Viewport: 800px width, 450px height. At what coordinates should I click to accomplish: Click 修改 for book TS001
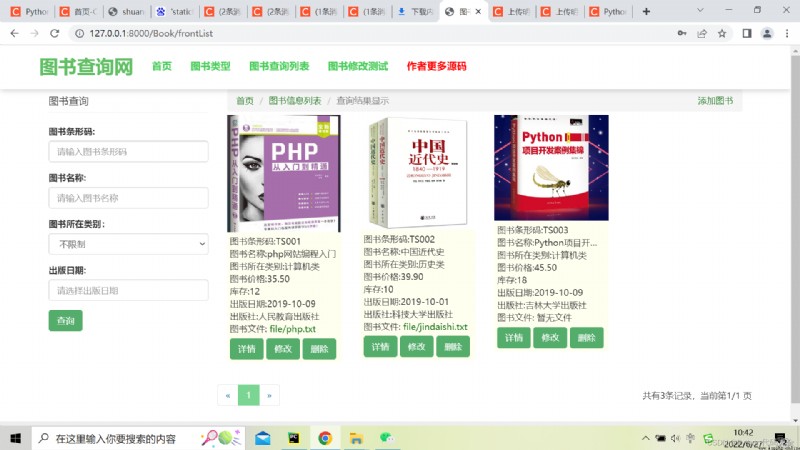[x=283, y=349]
